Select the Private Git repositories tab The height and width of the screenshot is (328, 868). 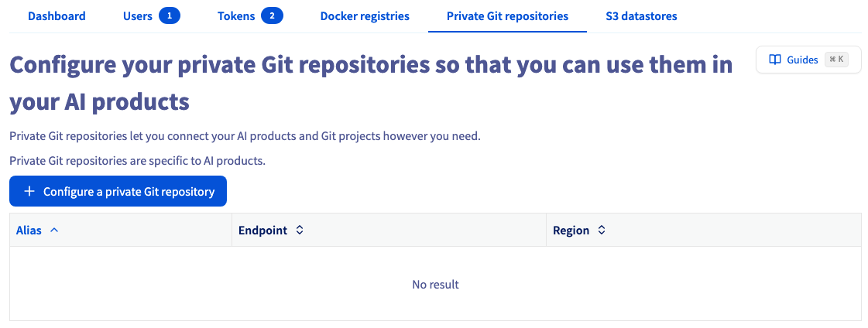click(508, 16)
